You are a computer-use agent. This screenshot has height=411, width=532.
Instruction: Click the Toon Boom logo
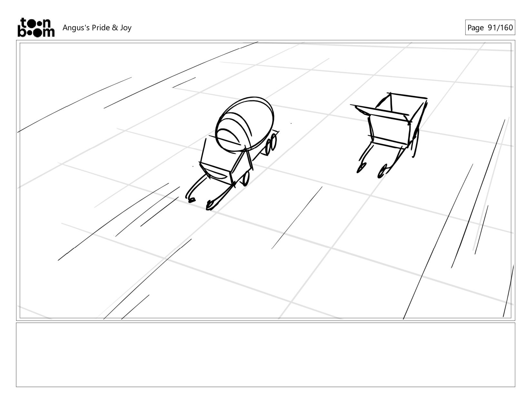36,27
